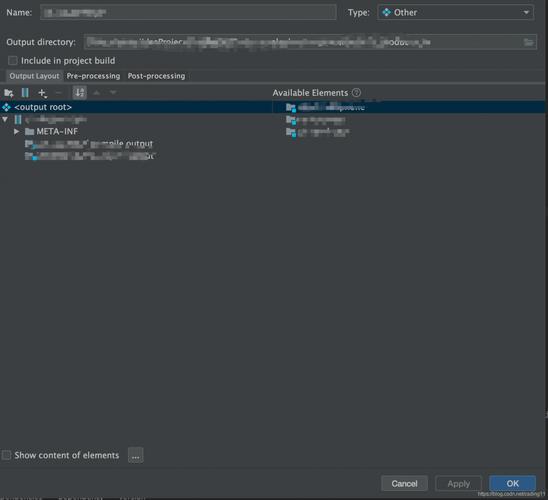
Task: Open the Output Layout tab
Action: click(34, 76)
